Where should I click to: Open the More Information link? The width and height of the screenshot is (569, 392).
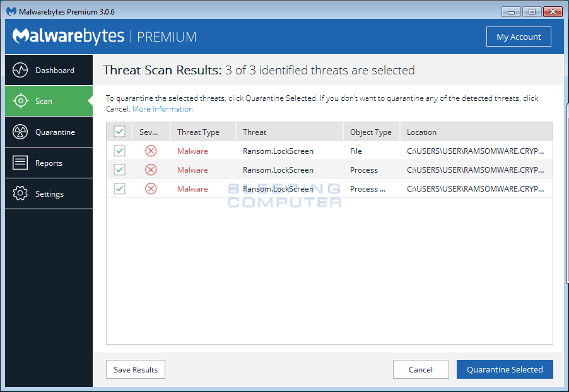162,108
